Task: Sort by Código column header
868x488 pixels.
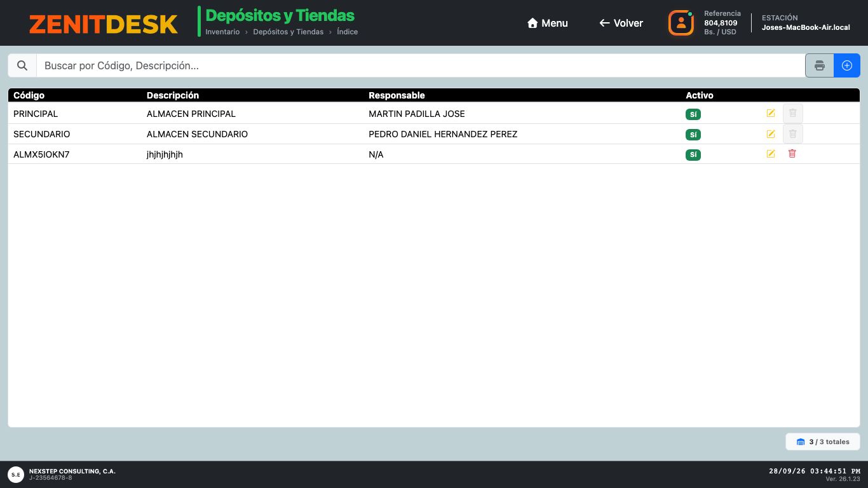Action: pyautogui.click(x=29, y=95)
